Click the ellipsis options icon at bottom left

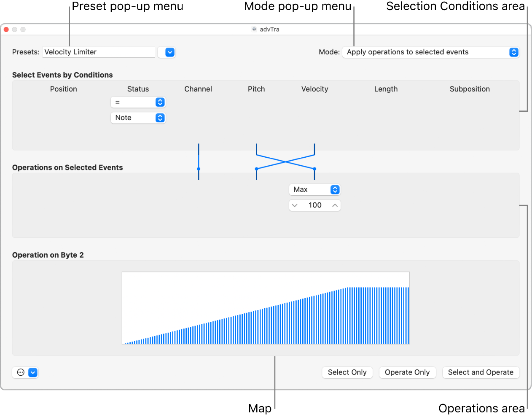[20, 372]
